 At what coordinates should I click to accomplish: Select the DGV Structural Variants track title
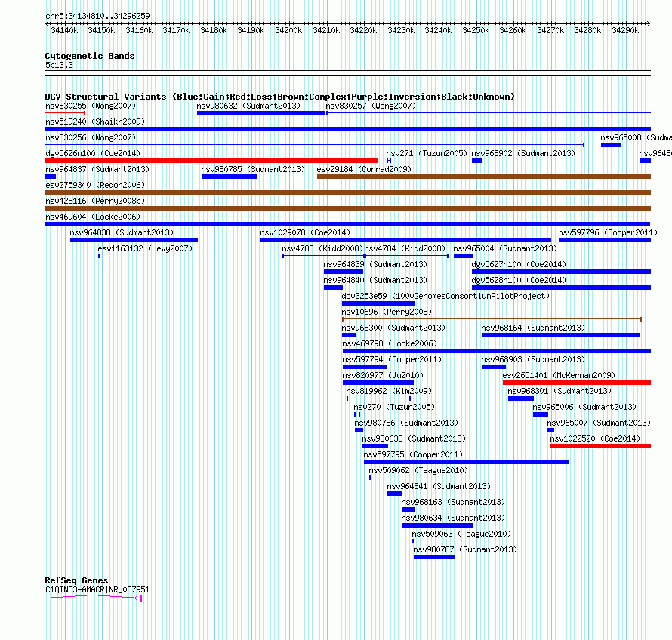pyautogui.click(x=279, y=97)
